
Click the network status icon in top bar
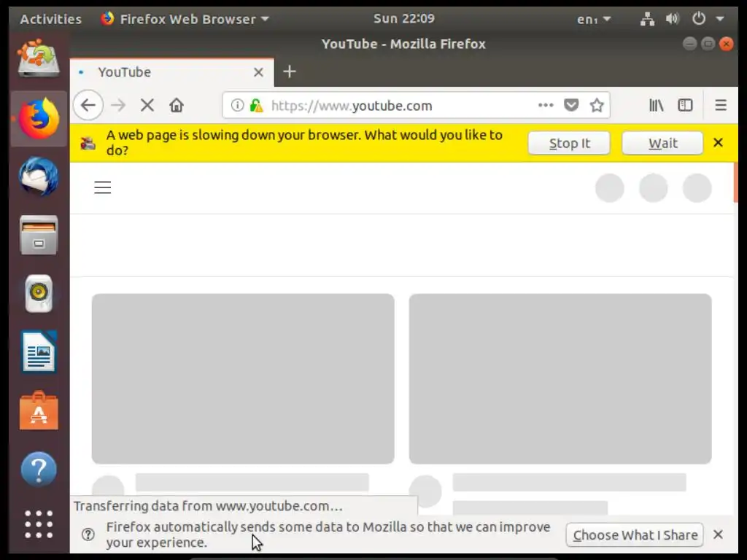(x=647, y=19)
